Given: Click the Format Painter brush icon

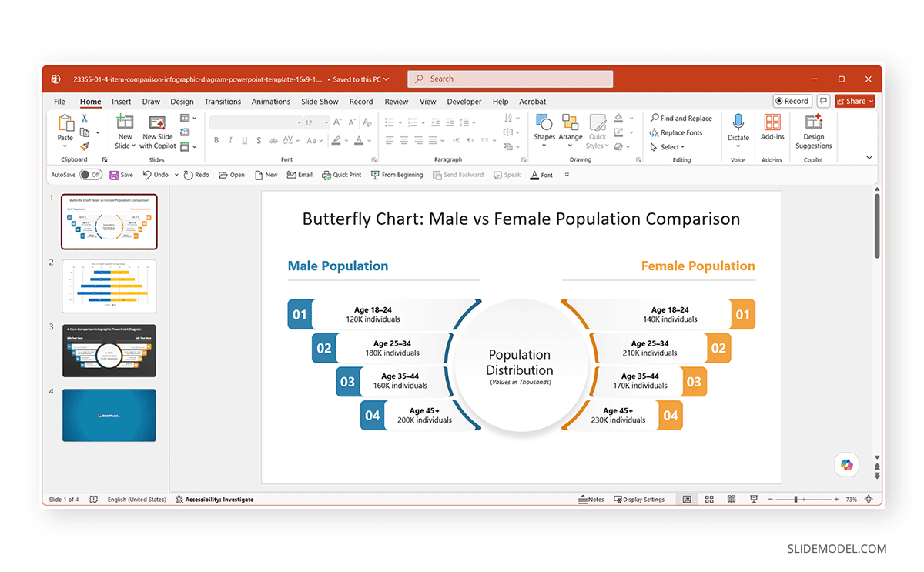Looking at the screenshot, I should coord(84,146).
